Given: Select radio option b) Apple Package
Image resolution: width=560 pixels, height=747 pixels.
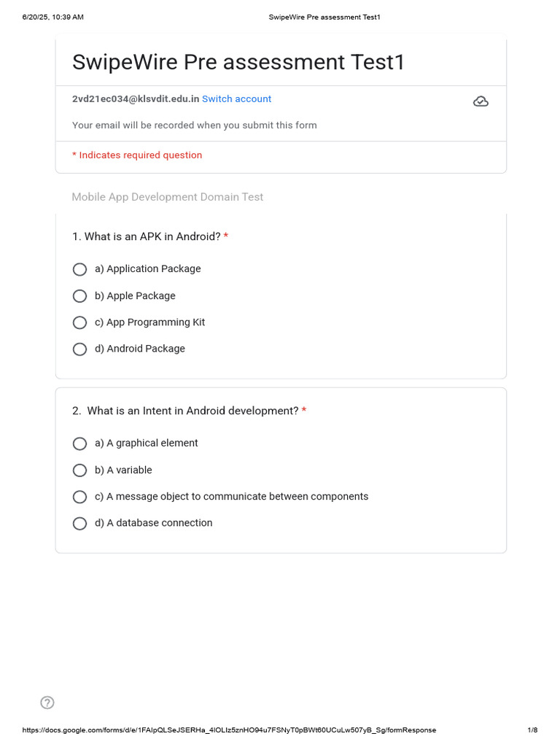Looking at the screenshot, I should (x=80, y=296).
